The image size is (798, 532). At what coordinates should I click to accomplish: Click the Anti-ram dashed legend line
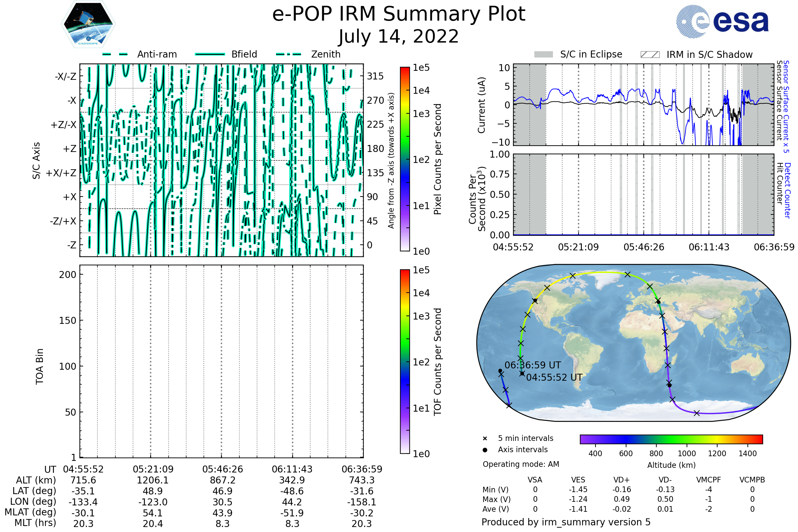point(115,54)
